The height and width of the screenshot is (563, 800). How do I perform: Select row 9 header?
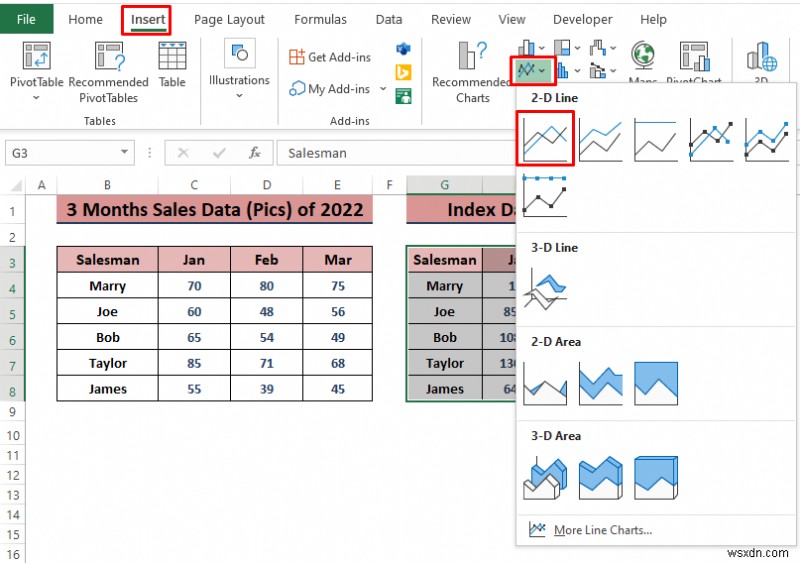click(x=12, y=412)
